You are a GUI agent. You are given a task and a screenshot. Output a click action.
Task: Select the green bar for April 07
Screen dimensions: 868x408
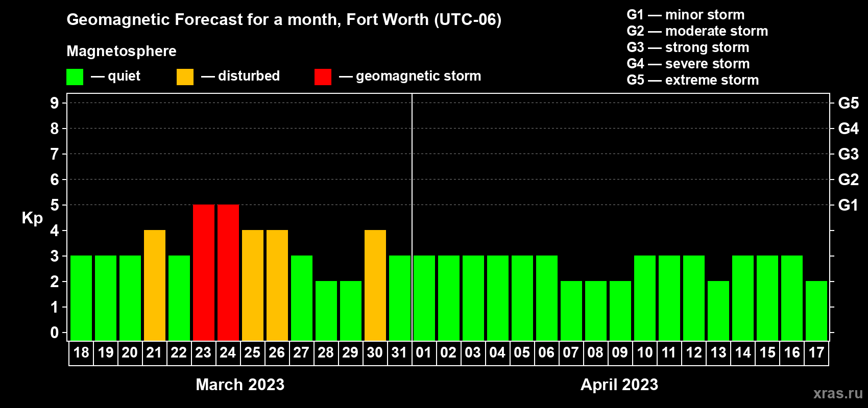[x=571, y=311]
